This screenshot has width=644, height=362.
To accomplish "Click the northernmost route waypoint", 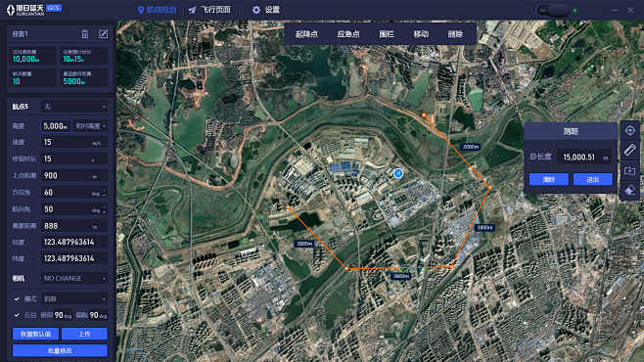I will pos(424,115).
